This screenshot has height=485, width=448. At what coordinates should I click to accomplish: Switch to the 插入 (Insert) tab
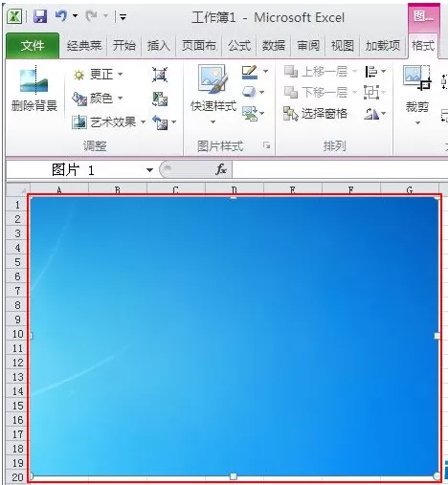159,46
